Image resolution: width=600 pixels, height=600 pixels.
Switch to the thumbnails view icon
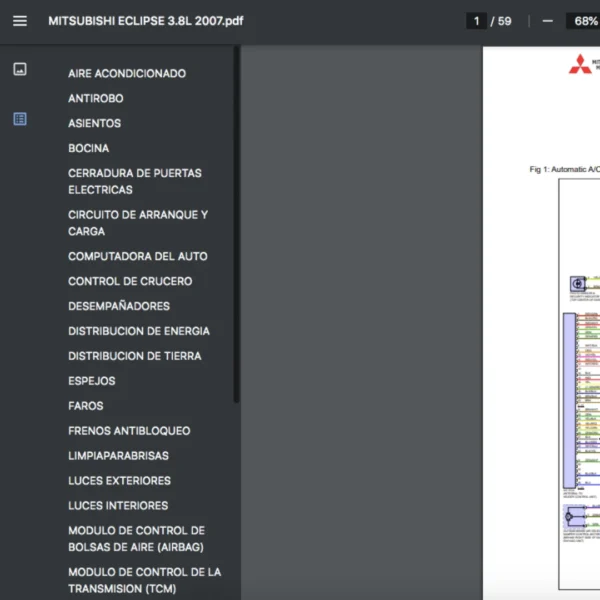[20, 69]
